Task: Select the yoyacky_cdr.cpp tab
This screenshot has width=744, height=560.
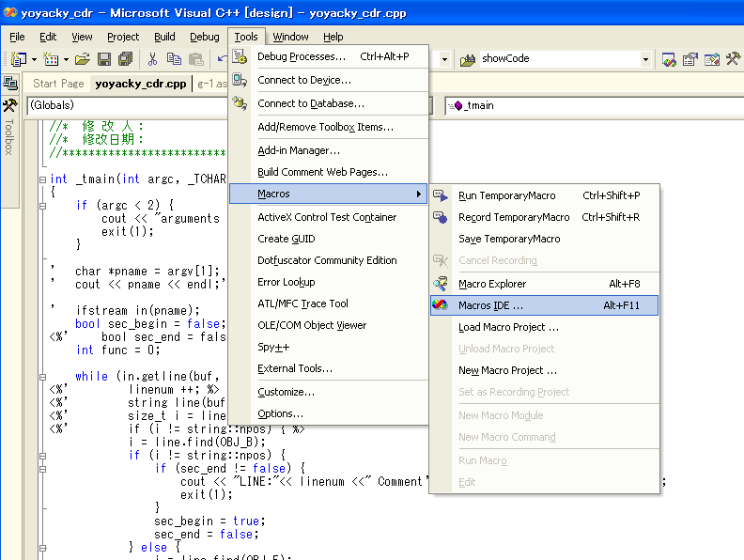Action: coord(141,84)
